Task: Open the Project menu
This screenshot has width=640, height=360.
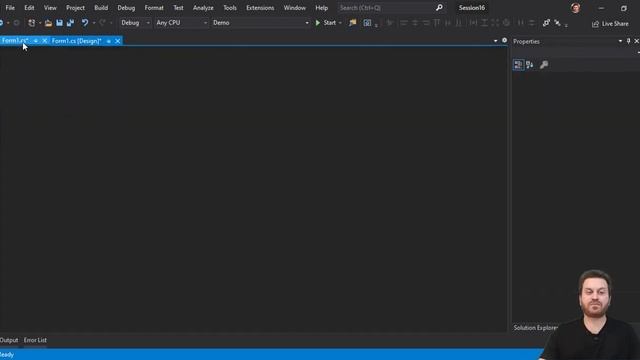Action: [75, 8]
